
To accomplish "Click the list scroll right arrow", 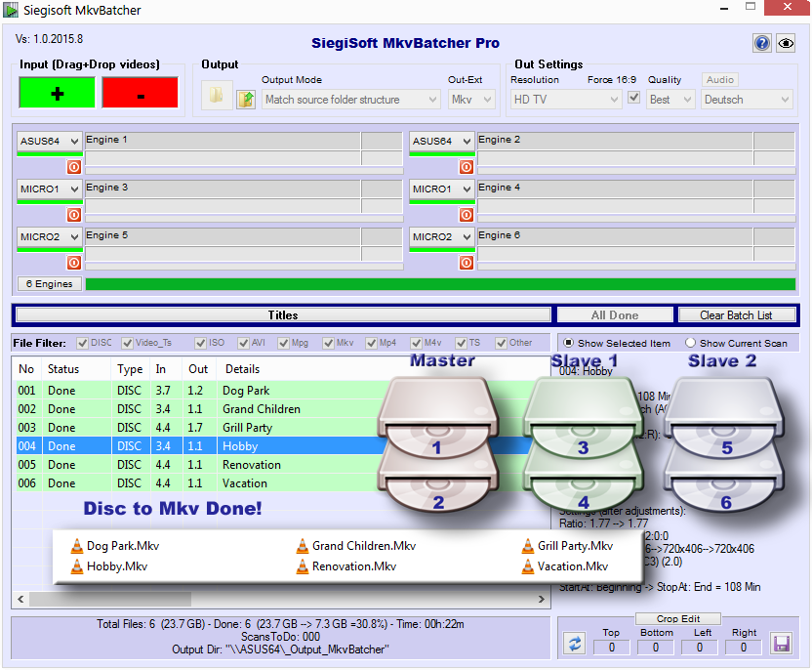I will tap(541, 599).
